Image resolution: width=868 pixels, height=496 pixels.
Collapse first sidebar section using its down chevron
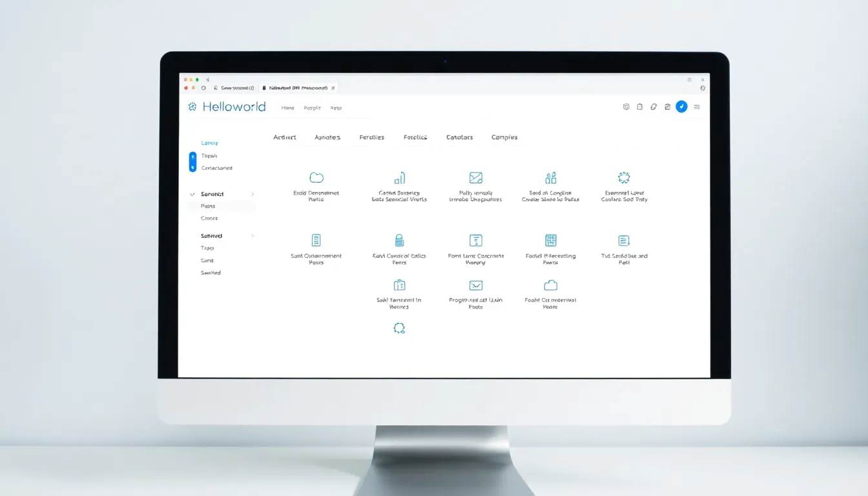pyautogui.click(x=192, y=194)
